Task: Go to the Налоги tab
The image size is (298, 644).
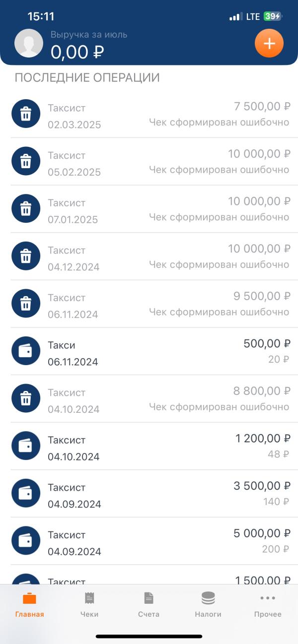Action: point(208,604)
